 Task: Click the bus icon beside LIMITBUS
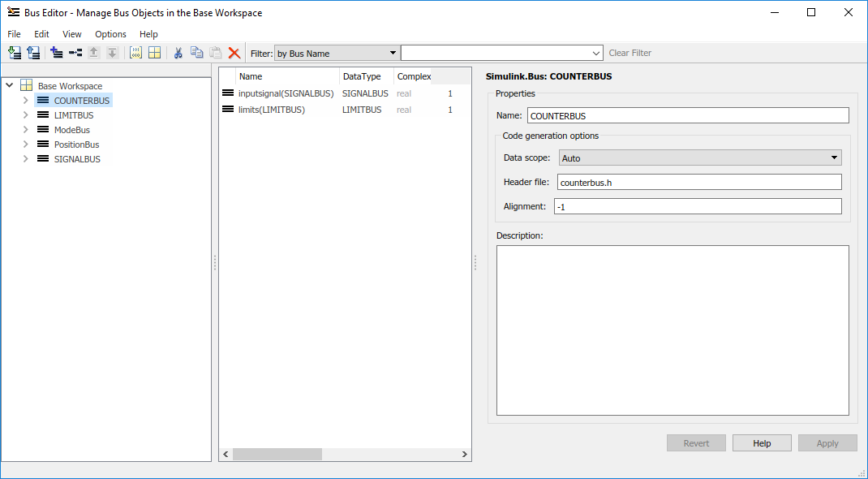(x=43, y=114)
